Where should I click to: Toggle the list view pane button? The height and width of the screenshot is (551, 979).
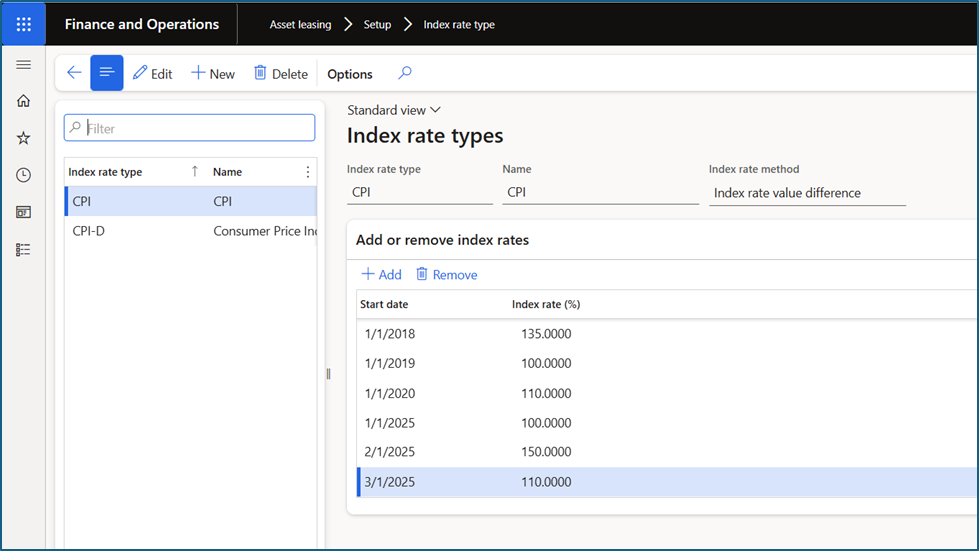[x=107, y=73]
